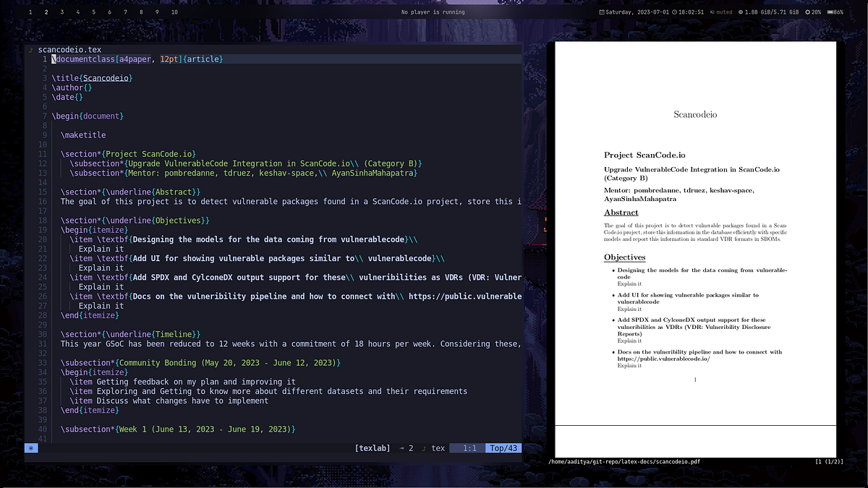Click the No player is running label
Image resolution: width=868 pixels, height=488 pixels.
pyautogui.click(x=433, y=12)
